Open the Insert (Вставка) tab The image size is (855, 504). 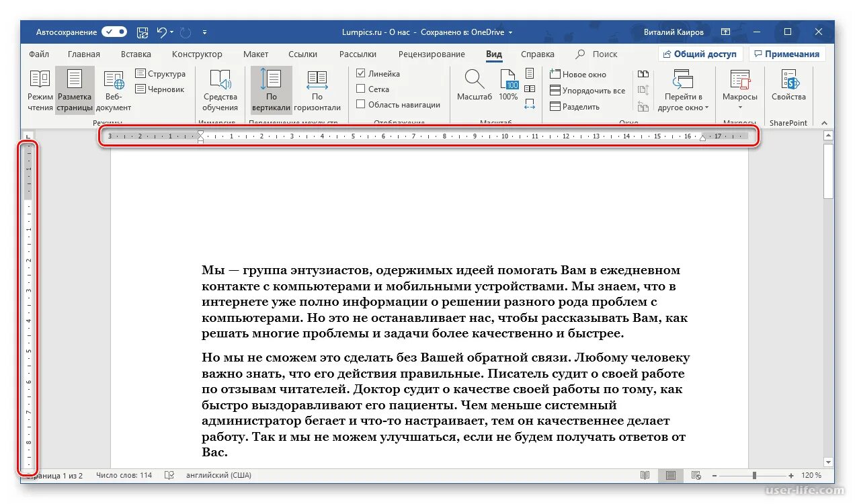(136, 54)
